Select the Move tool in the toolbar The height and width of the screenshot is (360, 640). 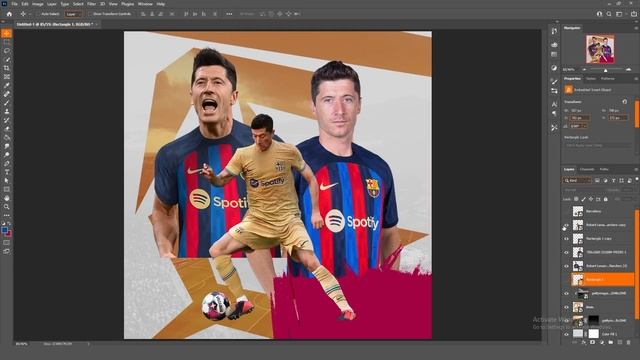(x=7, y=33)
